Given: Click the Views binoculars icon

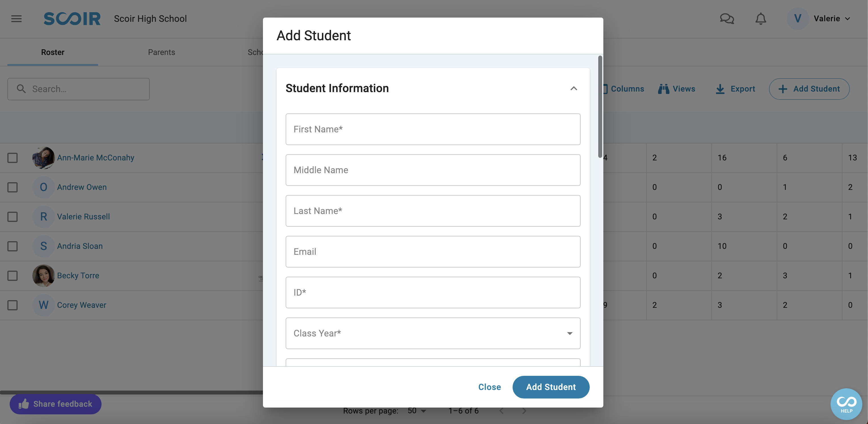Looking at the screenshot, I should coord(663,89).
